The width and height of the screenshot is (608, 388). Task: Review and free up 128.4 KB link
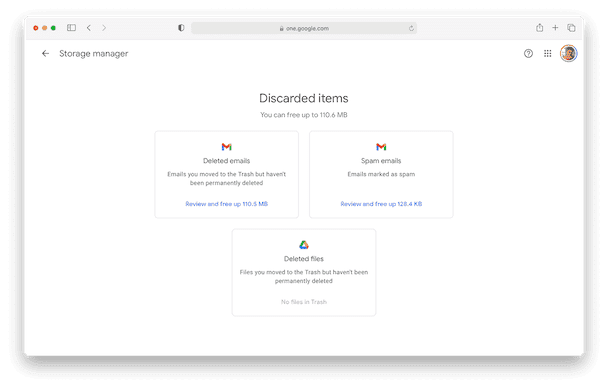[x=381, y=204]
